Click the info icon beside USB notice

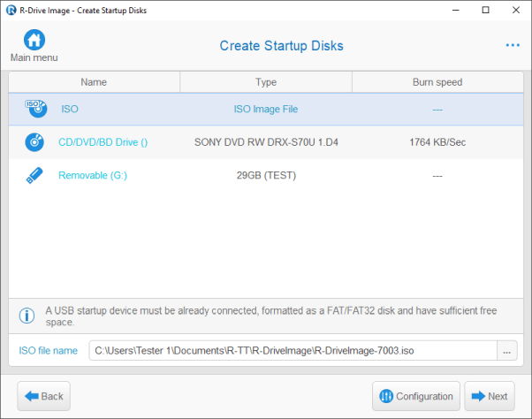coord(27,313)
